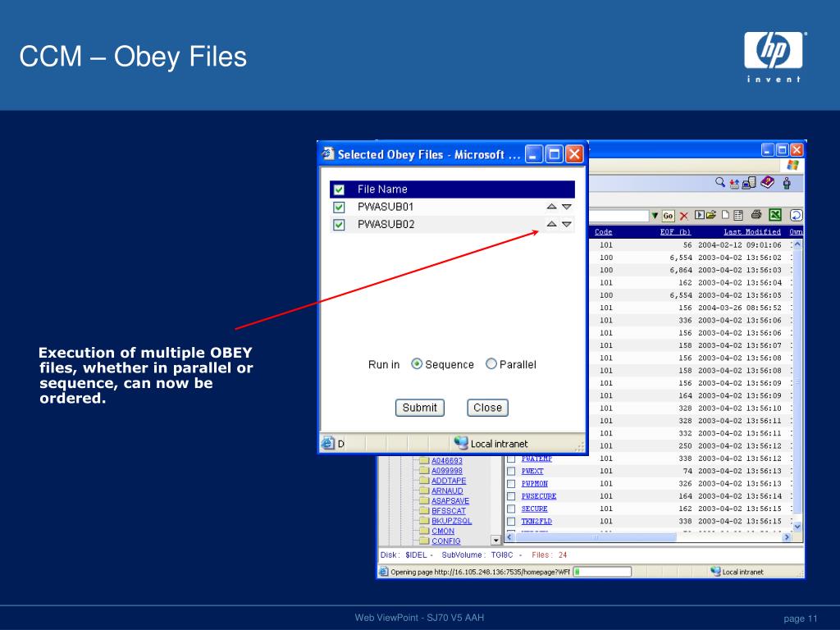The image size is (840, 630).
Task: Click the red X delete icon
Action: [x=683, y=216]
